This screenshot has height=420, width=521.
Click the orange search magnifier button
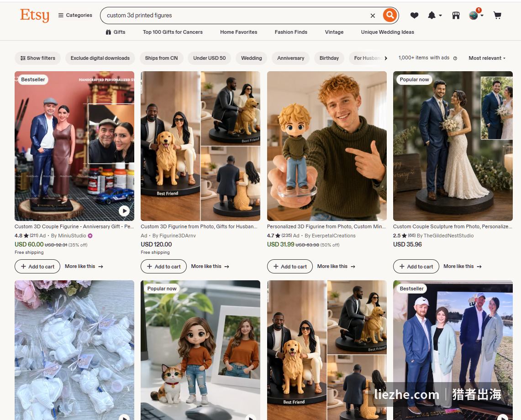390,15
